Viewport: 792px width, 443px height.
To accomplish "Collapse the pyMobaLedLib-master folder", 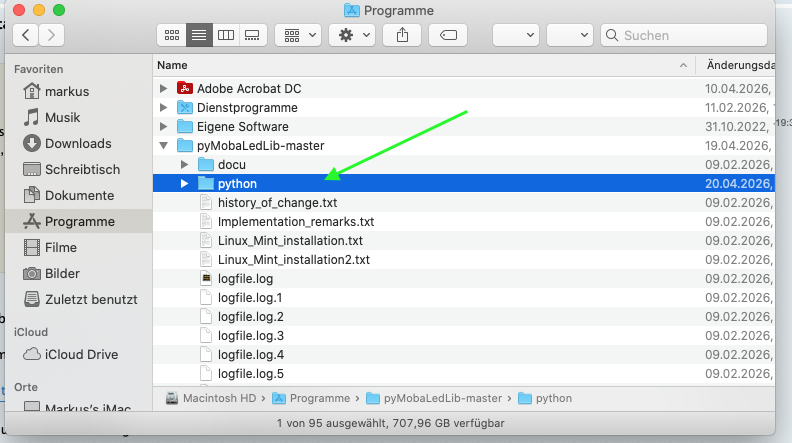I will pyautogui.click(x=164, y=146).
